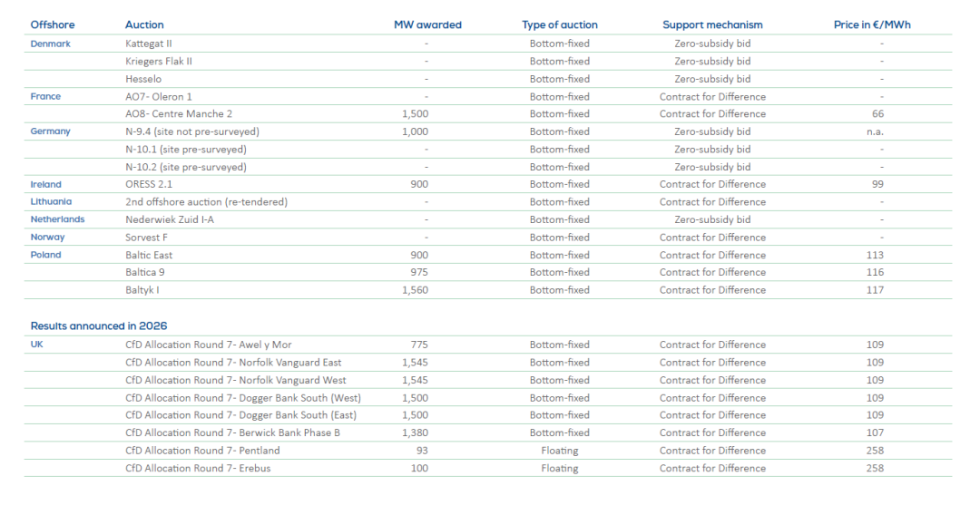Screen dimensions: 980x515
Task: Click the Netherlands country label
Action: coord(58,219)
